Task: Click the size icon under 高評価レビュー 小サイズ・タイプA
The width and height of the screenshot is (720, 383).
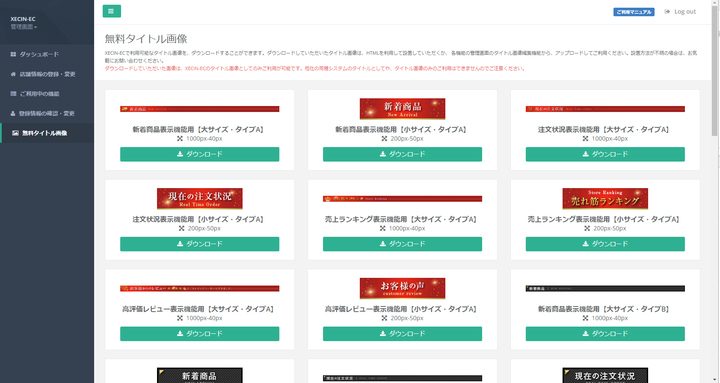Action: (384, 318)
